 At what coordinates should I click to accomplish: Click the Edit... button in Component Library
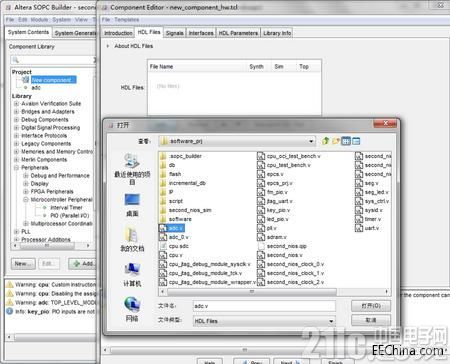(x=49, y=264)
